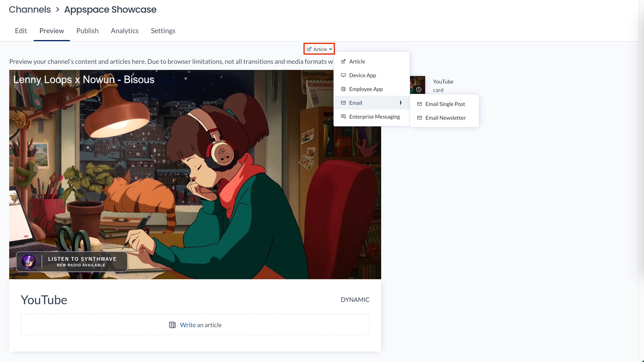
Task: Click the Employee App newspaper icon
Action: [343, 89]
